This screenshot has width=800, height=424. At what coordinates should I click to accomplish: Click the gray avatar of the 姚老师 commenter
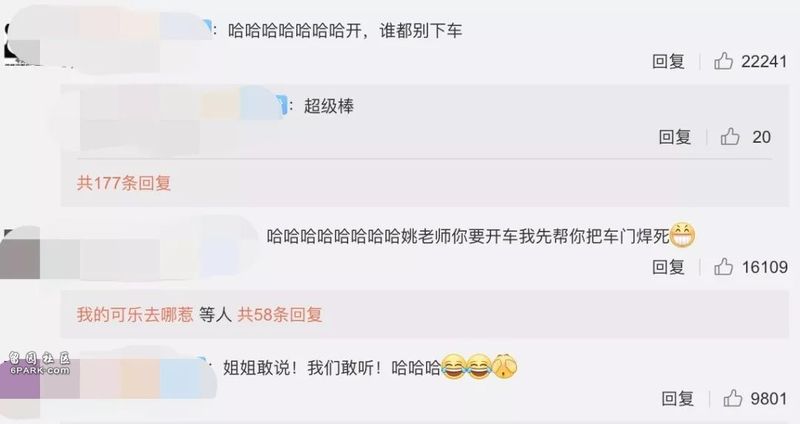[20, 254]
